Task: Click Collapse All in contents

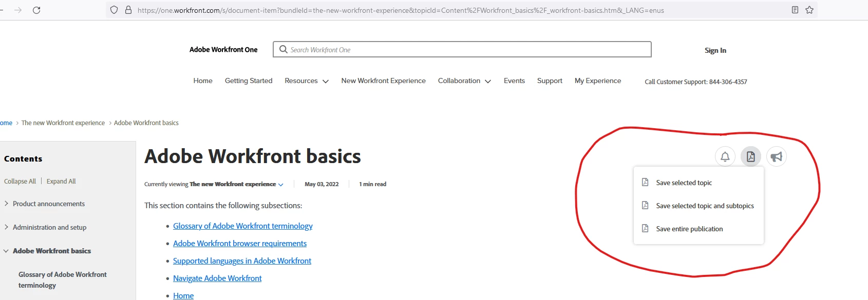Action: pyautogui.click(x=20, y=182)
